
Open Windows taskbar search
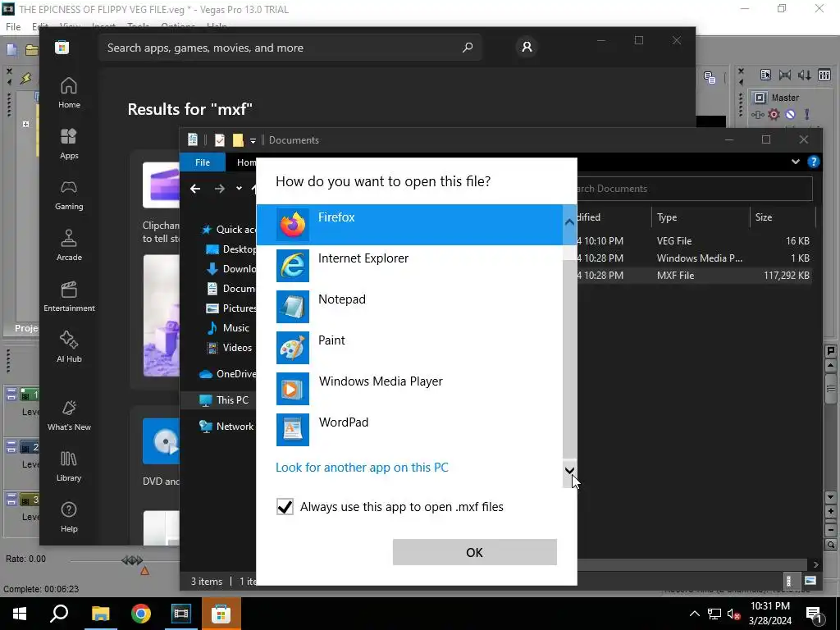tap(59, 614)
